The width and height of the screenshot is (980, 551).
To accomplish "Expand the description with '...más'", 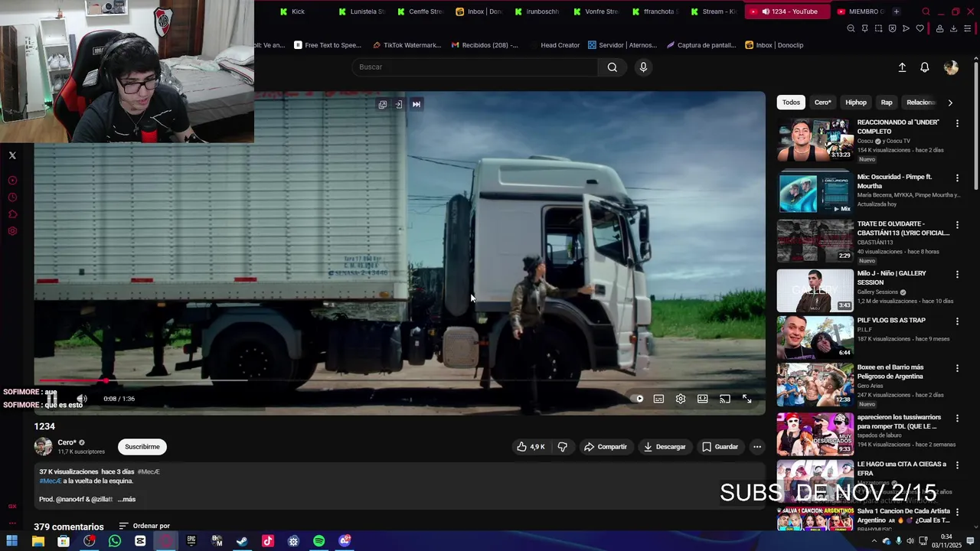I will [126, 500].
